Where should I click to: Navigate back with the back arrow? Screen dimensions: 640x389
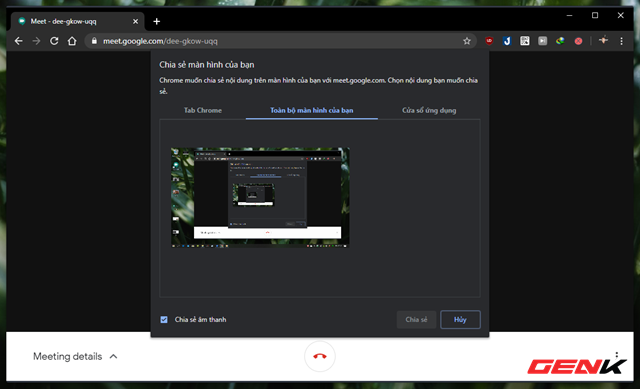coord(18,41)
